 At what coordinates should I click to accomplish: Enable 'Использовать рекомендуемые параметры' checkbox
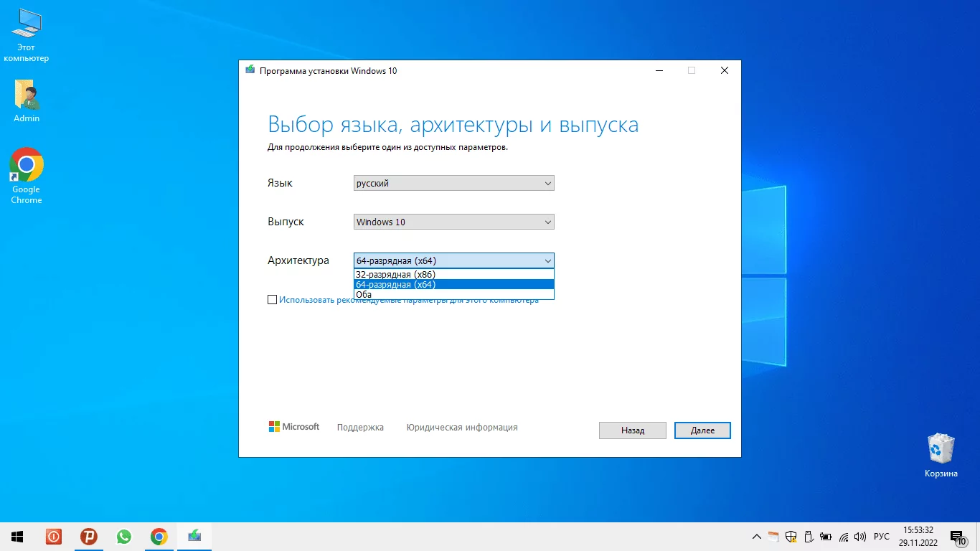(x=272, y=300)
